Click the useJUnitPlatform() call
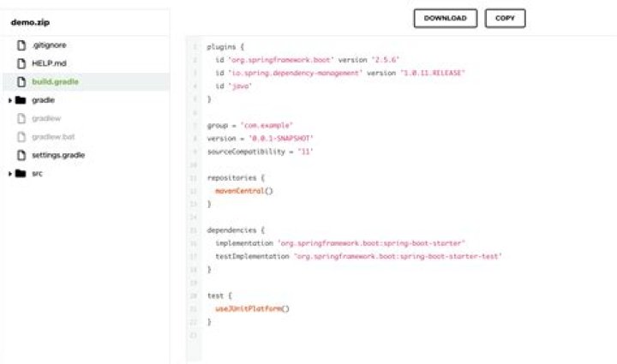Viewport: 617px width, 364px height. (252, 309)
